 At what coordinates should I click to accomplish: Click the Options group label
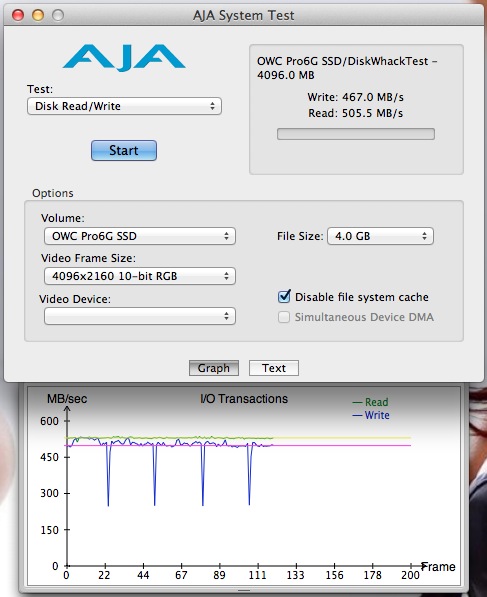coord(53,193)
